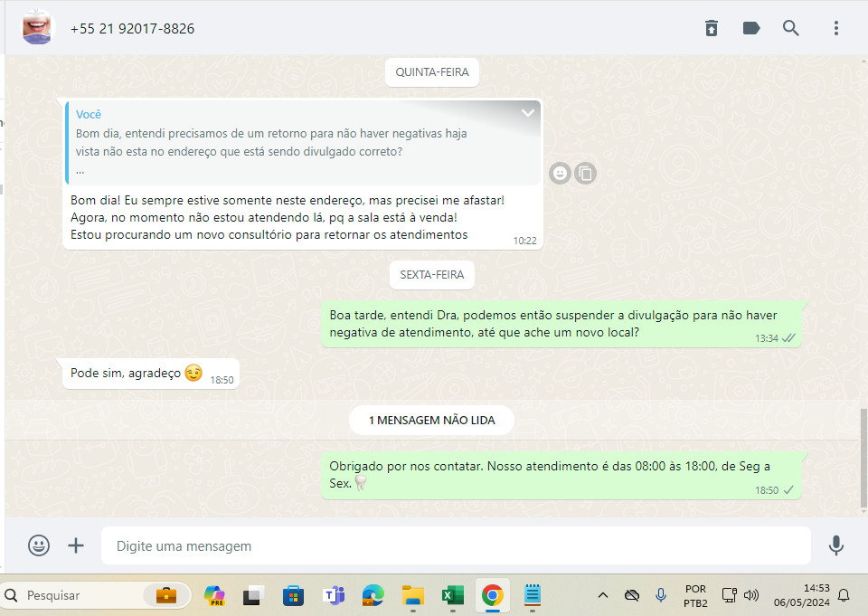The height and width of the screenshot is (616, 868).
Task: Click the QUINTA-FEIRA date label
Action: tap(432, 72)
